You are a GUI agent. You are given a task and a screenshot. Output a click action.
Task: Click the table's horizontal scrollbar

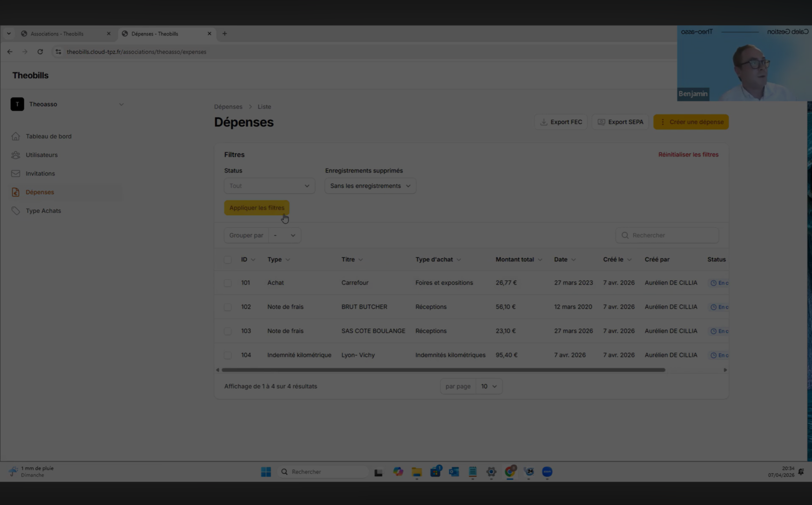[x=443, y=370]
